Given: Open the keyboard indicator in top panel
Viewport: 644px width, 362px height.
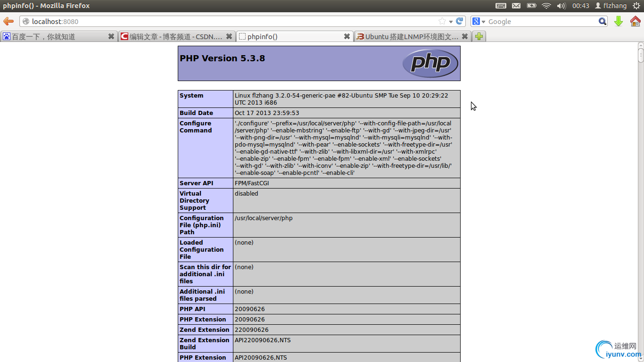Looking at the screenshot, I should coord(501,6).
